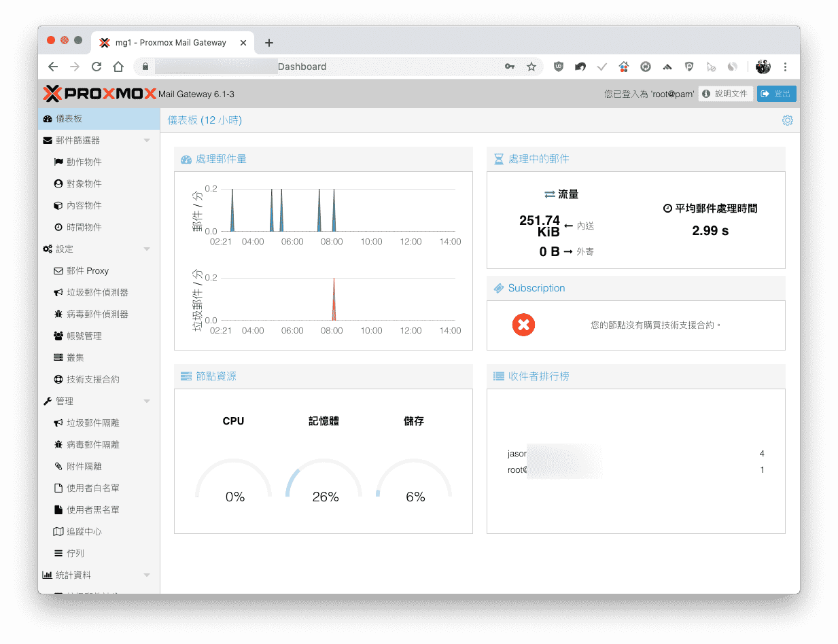Click the 2.99 s processing time value
Viewport: 838px width, 644px height.
710,231
